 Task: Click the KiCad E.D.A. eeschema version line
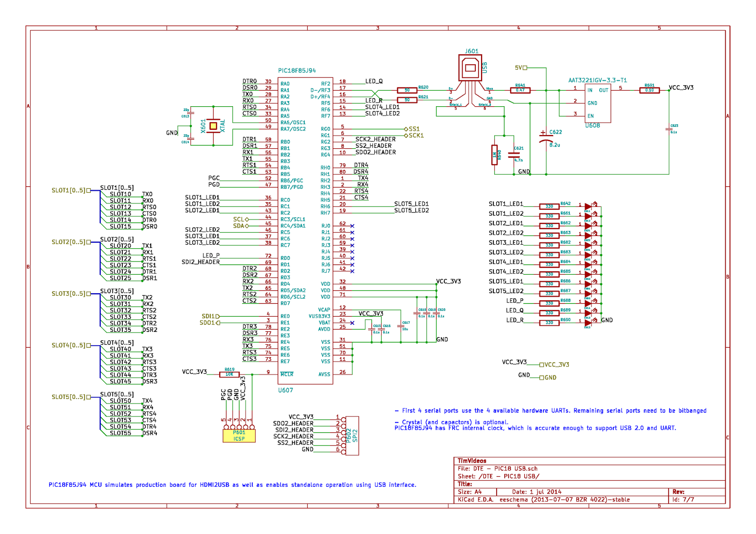coord(543,500)
